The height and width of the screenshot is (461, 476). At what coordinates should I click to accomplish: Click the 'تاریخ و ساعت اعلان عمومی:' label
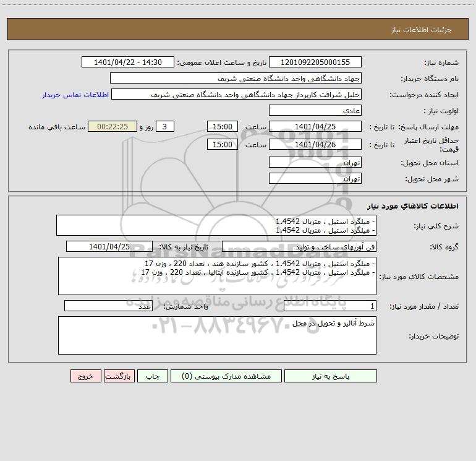click(x=222, y=62)
